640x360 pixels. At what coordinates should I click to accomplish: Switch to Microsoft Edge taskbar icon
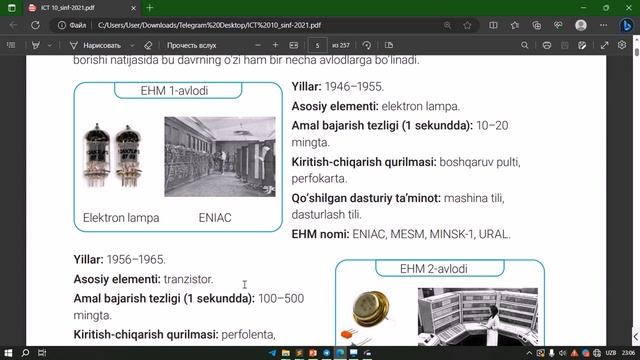tap(340, 353)
